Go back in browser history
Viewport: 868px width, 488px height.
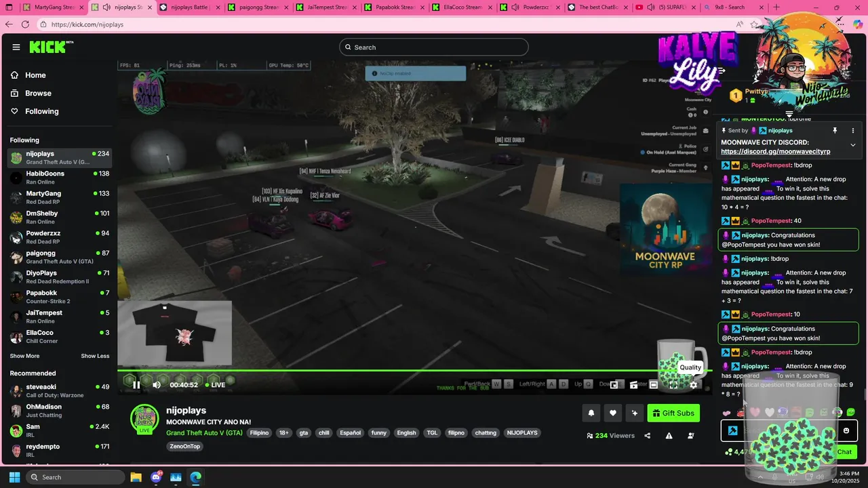tap(9, 24)
